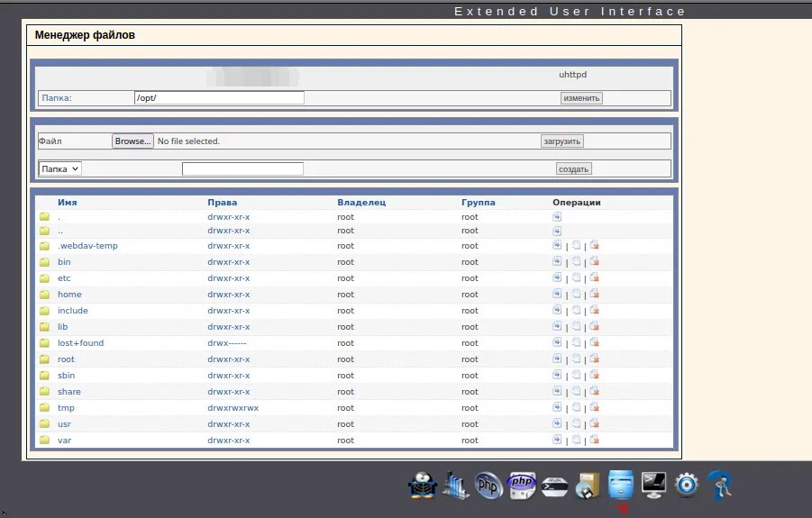Click the delete icon in the lost+found row
812x518 pixels.
click(594, 342)
